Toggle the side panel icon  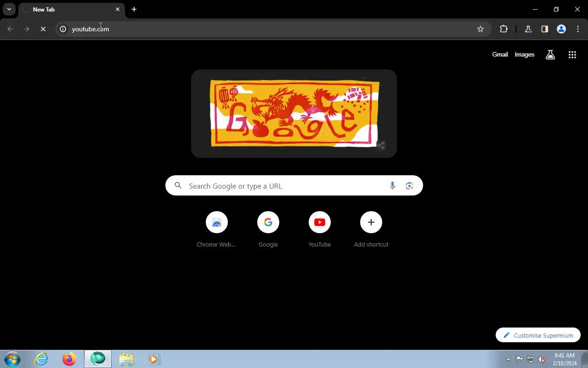pos(544,29)
